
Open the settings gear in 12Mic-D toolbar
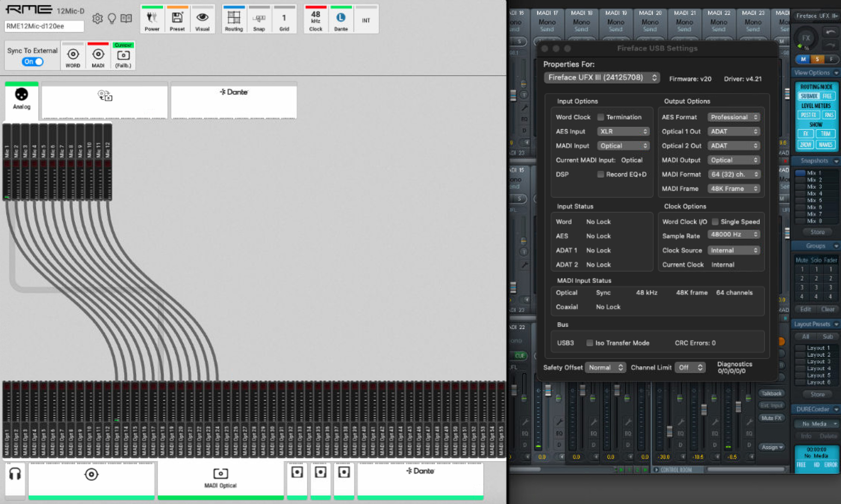pyautogui.click(x=97, y=18)
